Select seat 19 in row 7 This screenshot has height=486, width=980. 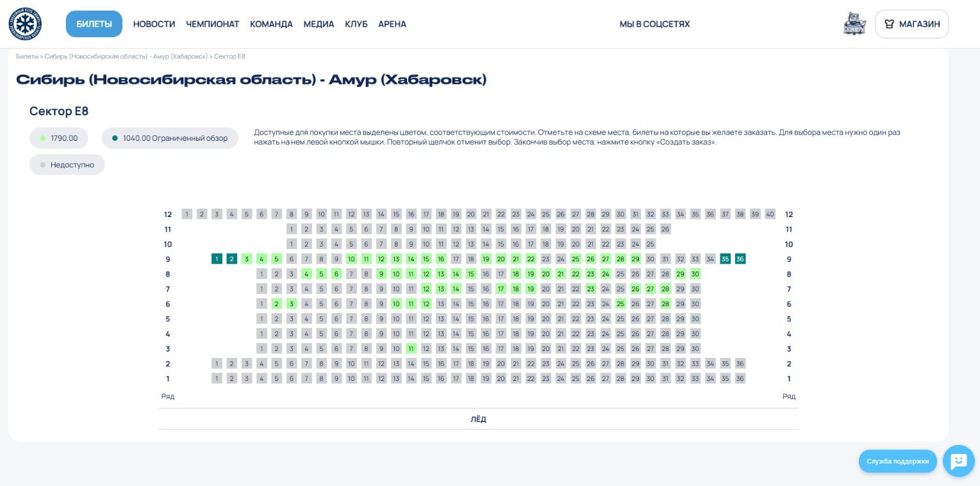[531, 289]
